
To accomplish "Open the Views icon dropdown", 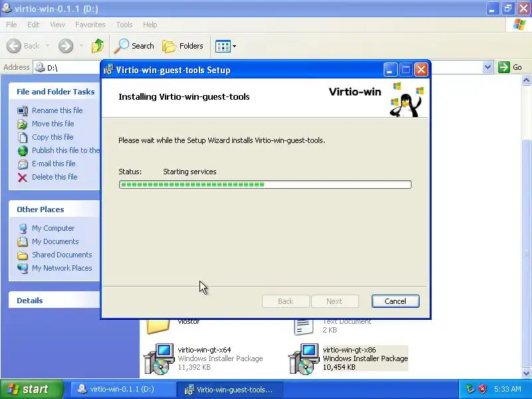I will tap(225, 46).
